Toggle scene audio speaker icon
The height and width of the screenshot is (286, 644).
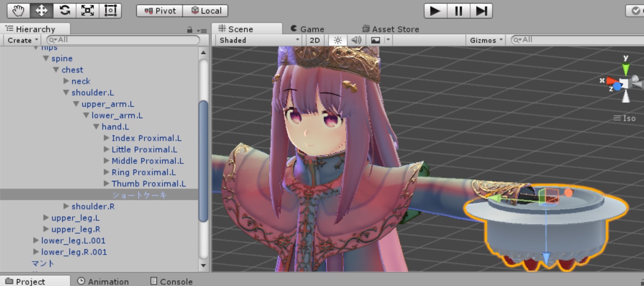pos(356,40)
